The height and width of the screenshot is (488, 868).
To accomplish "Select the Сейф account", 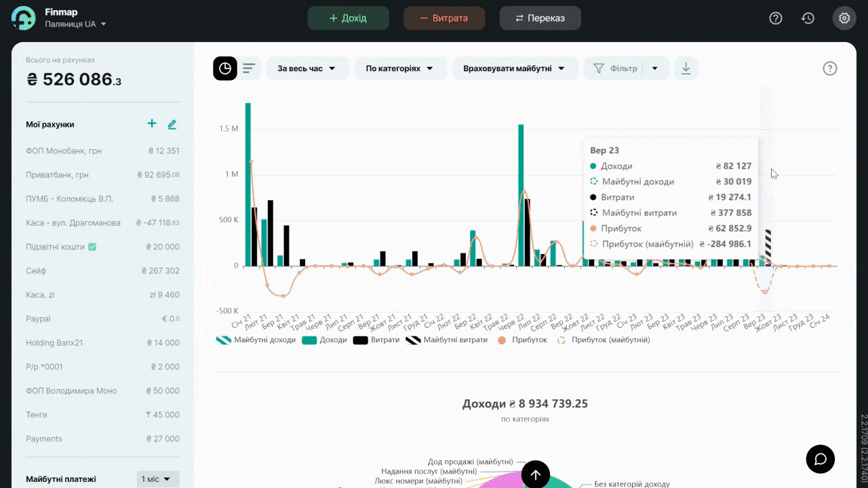I will pos(102,270).
